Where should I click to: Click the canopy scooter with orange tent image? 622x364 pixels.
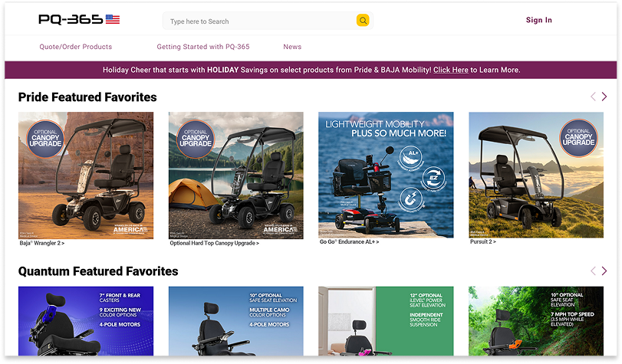pos(236,175)
